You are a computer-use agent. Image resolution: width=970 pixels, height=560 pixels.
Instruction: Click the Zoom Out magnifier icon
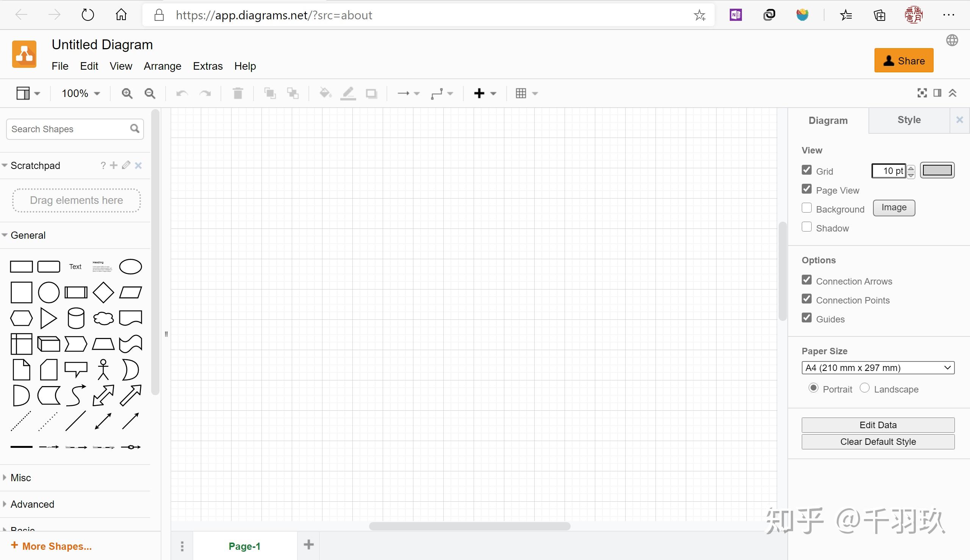[x=150, y=94]
